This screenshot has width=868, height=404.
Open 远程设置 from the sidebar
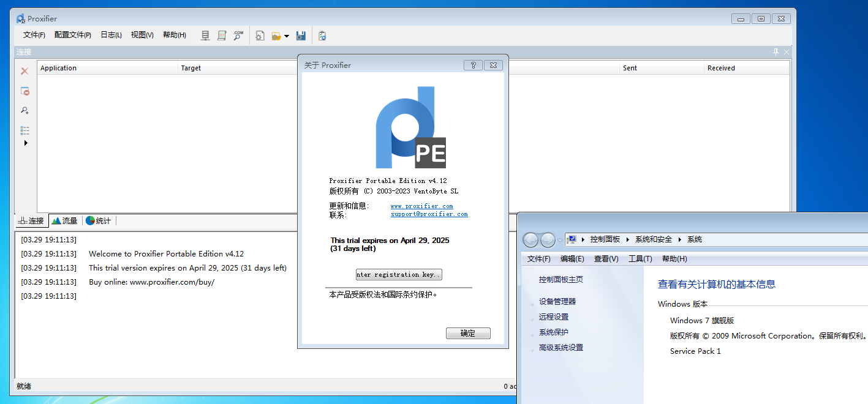tap(554, 316)
